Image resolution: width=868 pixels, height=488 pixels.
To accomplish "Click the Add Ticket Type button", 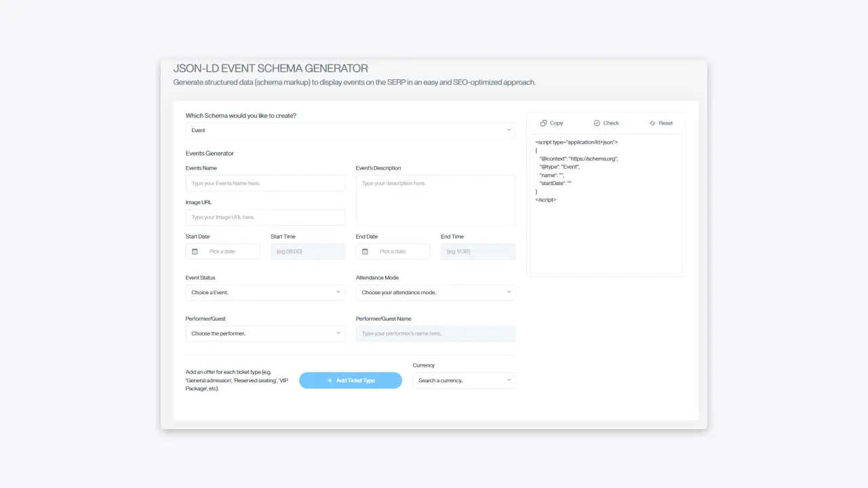I will [x=351, y=380].
